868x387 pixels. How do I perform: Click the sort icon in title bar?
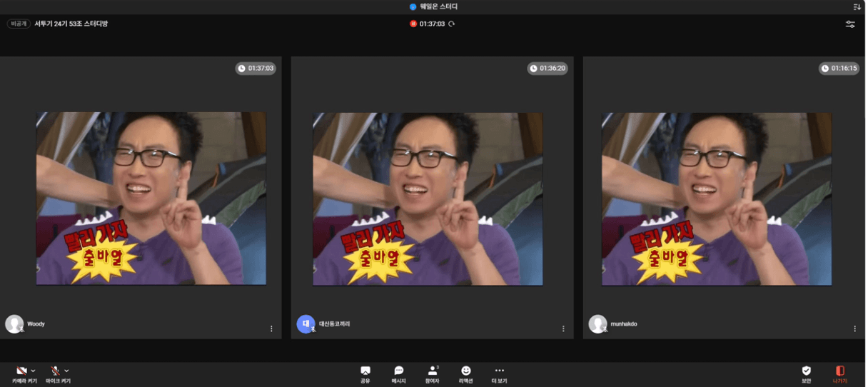click(x=857, y=7)
